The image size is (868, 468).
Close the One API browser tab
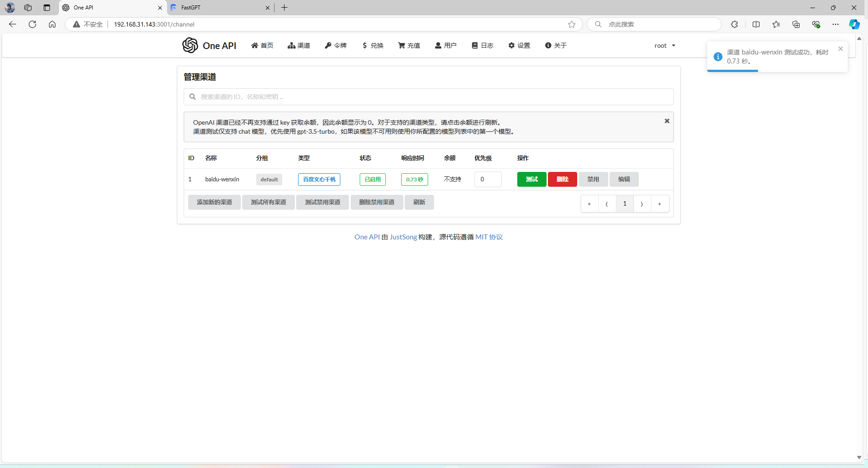click(x=160, y=8)
